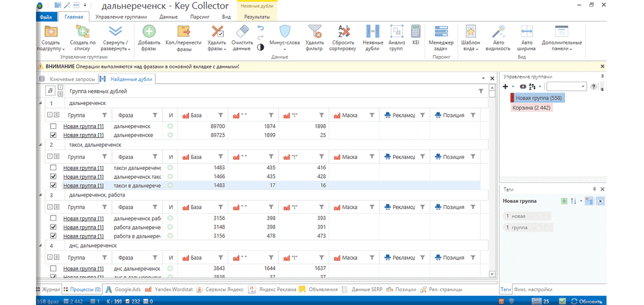Image resolution: width=644 pixels, height=305 pixels.
Task: Collapse duplicate group 1 дальнереченск
Action: coord(40,103)
